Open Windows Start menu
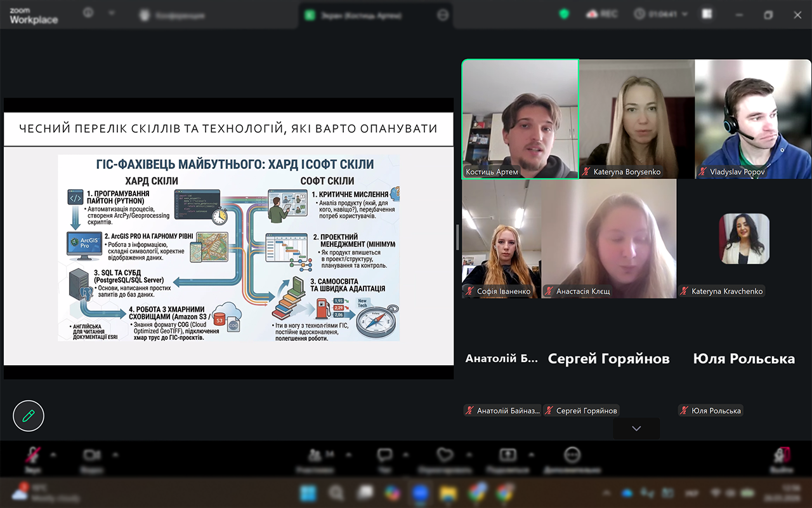812x508 pixels. click(x=308, y=493)
